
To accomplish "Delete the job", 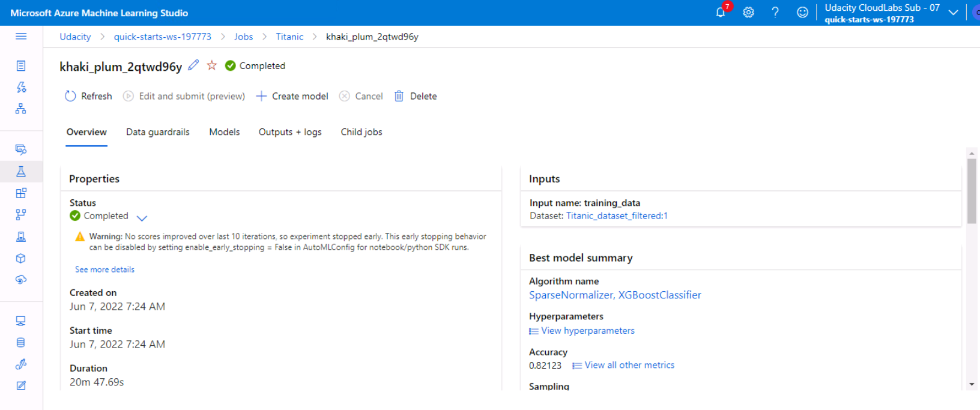I will coord(416,96).
